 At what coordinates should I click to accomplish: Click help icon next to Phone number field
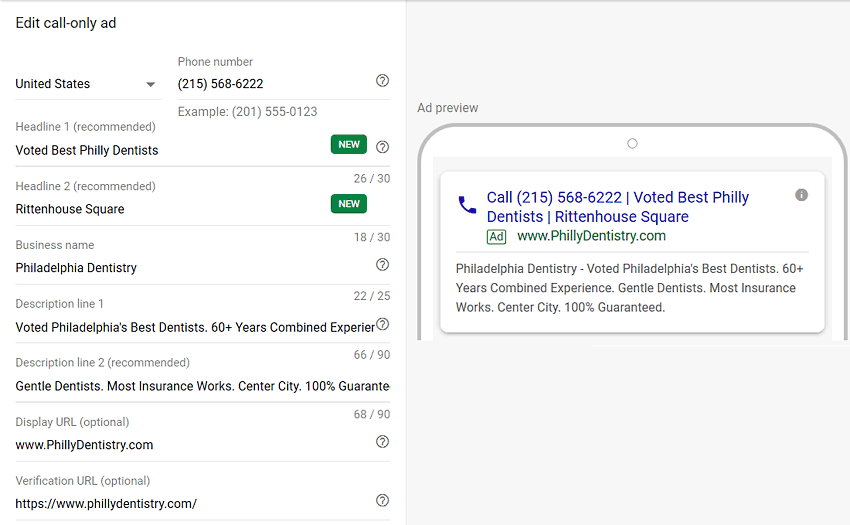382,81
